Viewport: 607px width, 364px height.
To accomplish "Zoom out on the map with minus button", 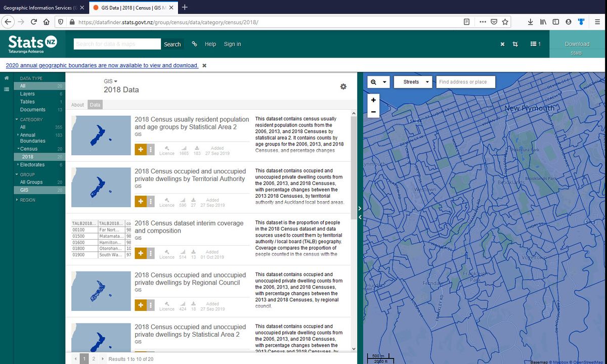I will (x=373, y=111).
